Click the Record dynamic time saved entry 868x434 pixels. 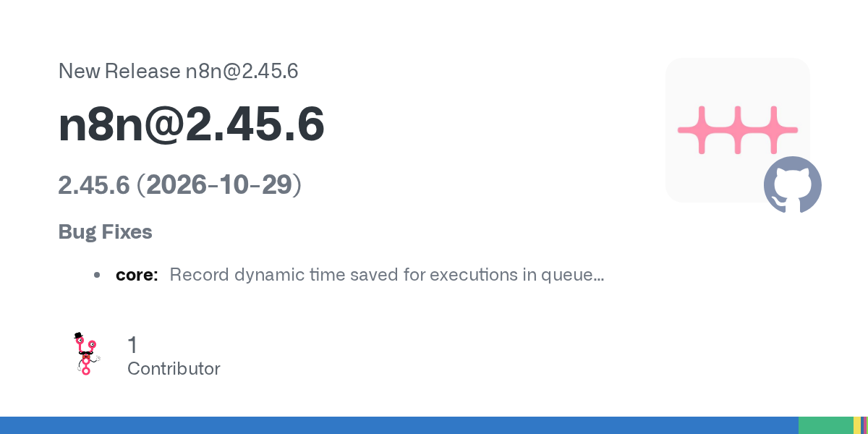point(387,275)
